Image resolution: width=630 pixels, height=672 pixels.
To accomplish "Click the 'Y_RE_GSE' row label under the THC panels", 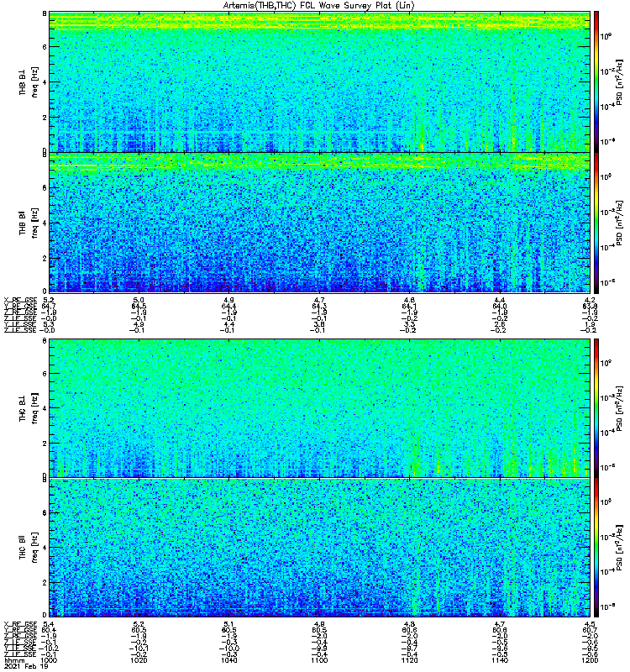I will click(x=20, y=630).
